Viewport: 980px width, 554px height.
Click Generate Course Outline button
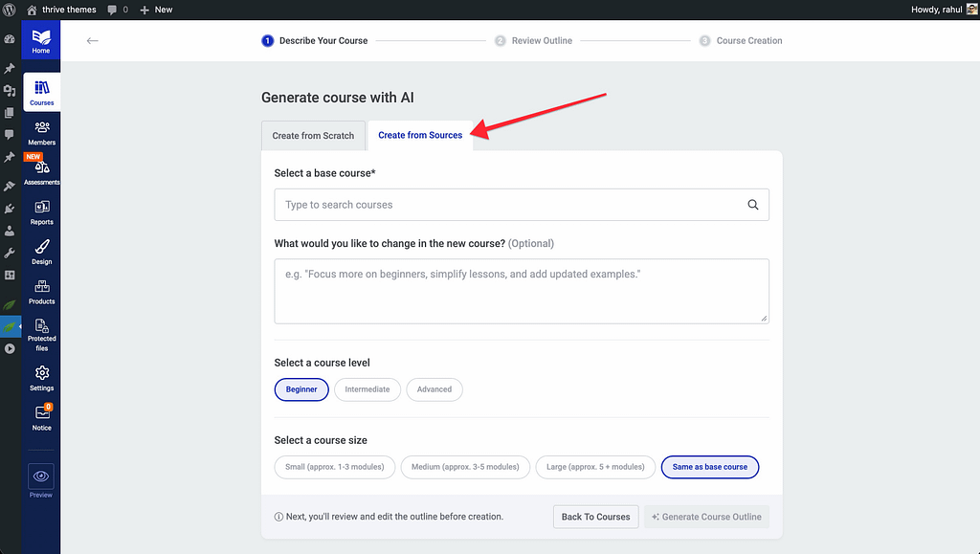[706, 517]
